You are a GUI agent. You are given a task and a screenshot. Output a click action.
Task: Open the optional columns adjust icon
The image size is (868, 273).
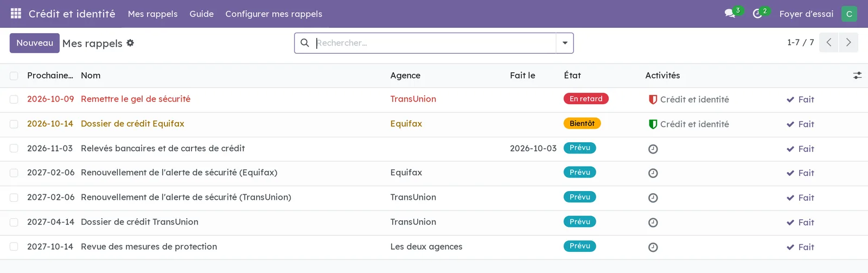(x=857, y=75)
